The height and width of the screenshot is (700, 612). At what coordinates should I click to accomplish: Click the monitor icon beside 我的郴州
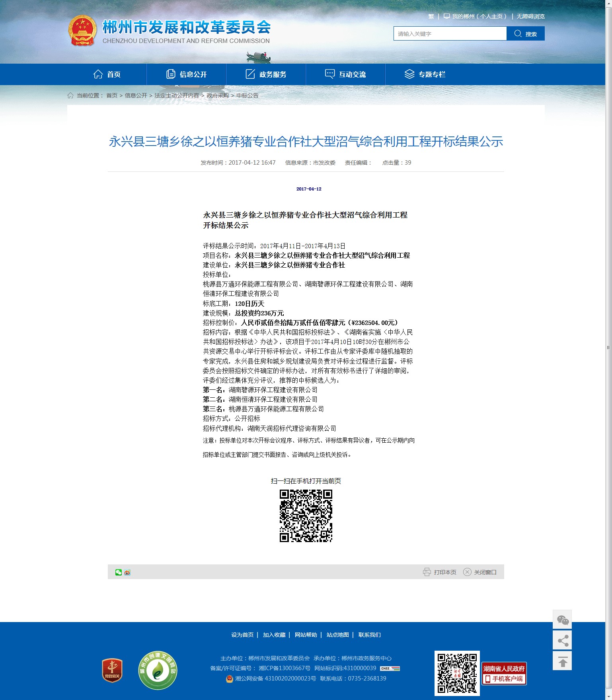tap(446, 16)
